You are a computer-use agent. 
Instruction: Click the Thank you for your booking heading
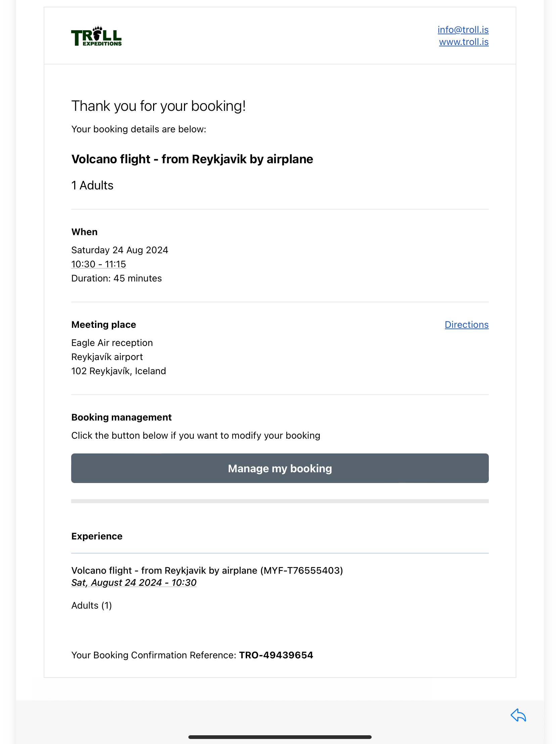pos(158,106)
